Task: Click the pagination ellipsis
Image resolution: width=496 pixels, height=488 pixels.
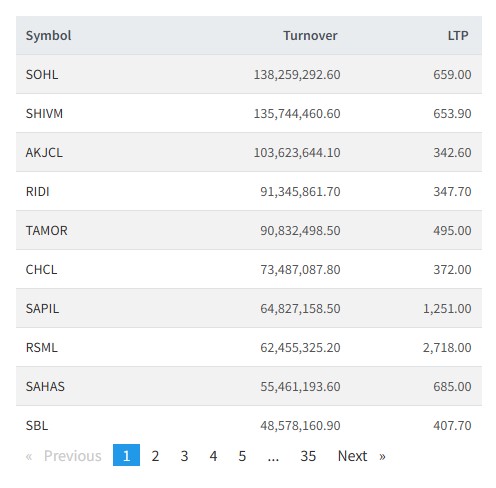Action: point(273,456)
